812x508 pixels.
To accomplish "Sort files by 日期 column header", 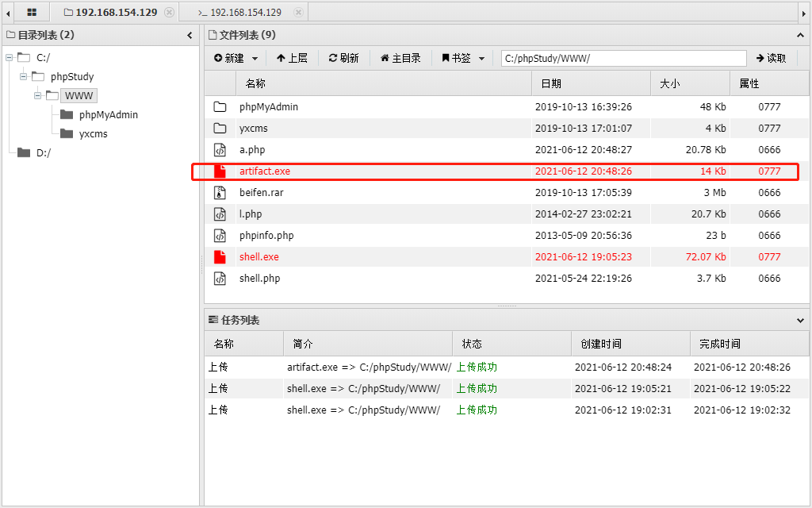I will click(x=591, y=83).
